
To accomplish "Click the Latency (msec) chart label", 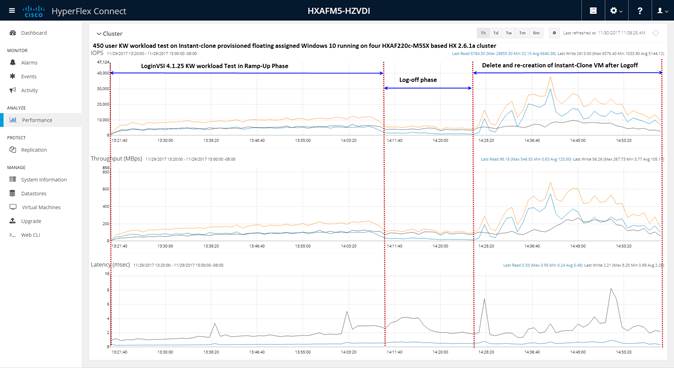I will [x=110, y=265].
